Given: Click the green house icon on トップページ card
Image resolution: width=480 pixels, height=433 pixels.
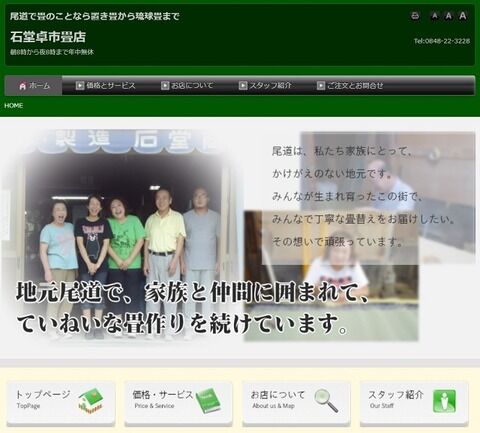Looking at the screenshot, I should (x=91, y=400).
